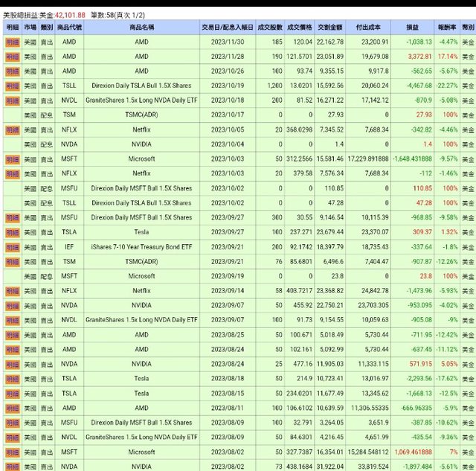
Task: Open 明細 for TSMC(ADR) trade on 2023/09/21
Action: [12, 261]
